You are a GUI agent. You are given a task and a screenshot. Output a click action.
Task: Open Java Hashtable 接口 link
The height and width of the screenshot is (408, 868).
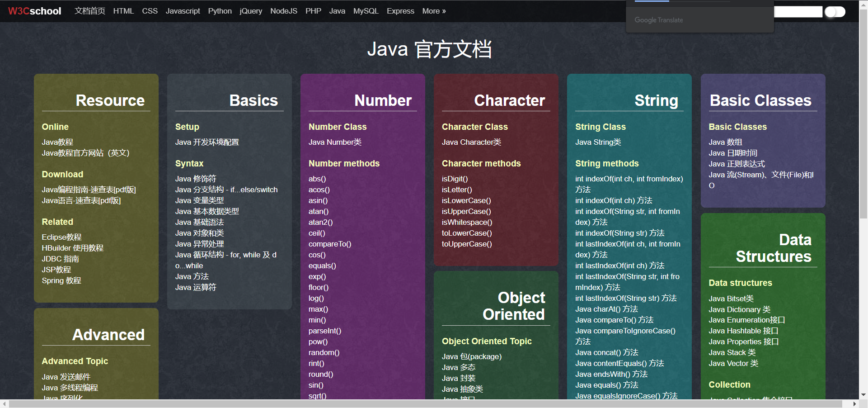(743, 331)
